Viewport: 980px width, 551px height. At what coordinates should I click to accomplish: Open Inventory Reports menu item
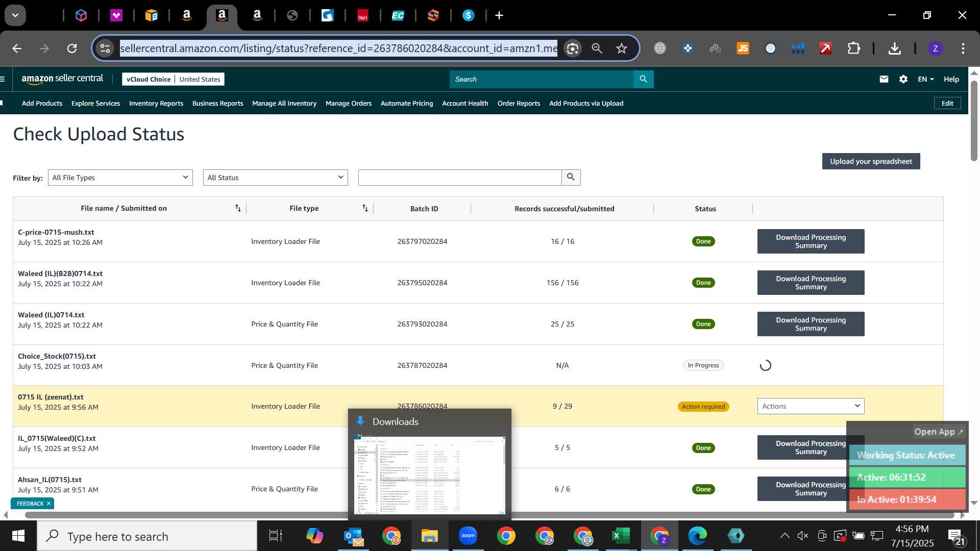(x=156, y=103)
